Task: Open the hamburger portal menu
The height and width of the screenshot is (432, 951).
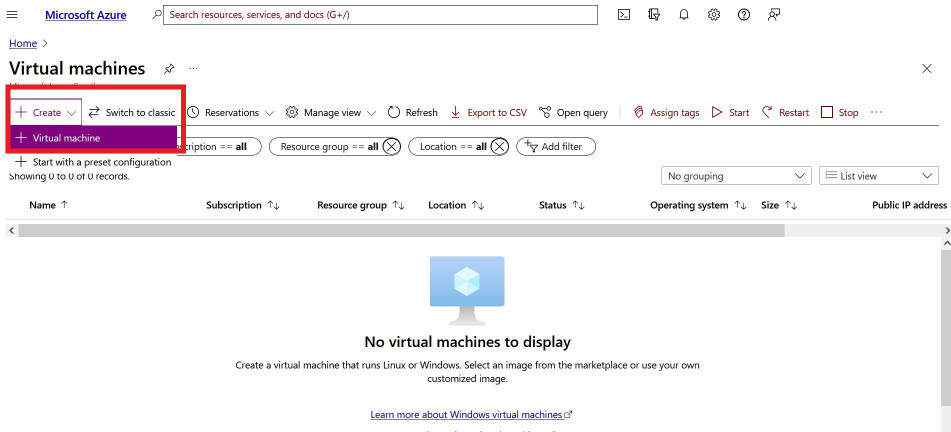Action: [13, 15]
